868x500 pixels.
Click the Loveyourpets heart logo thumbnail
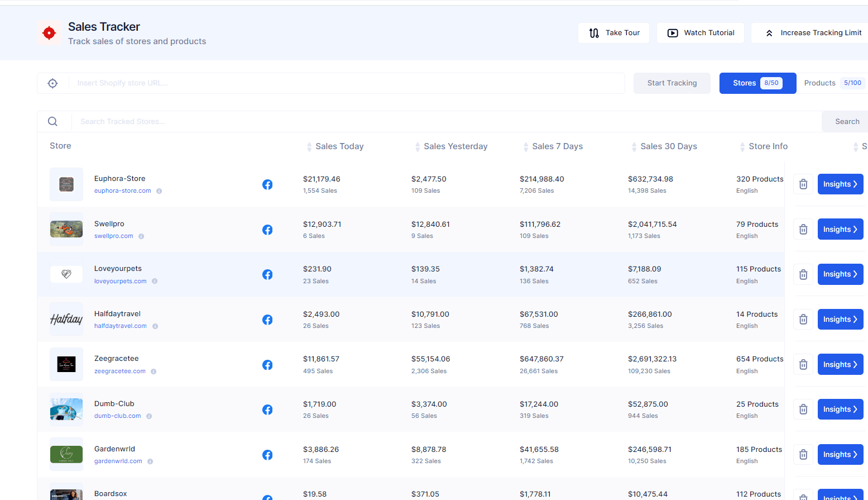click(x=66, y=274)
